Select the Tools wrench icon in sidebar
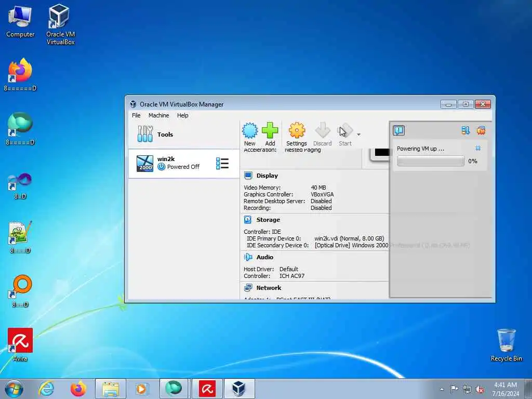 click(x=145, y=134)
